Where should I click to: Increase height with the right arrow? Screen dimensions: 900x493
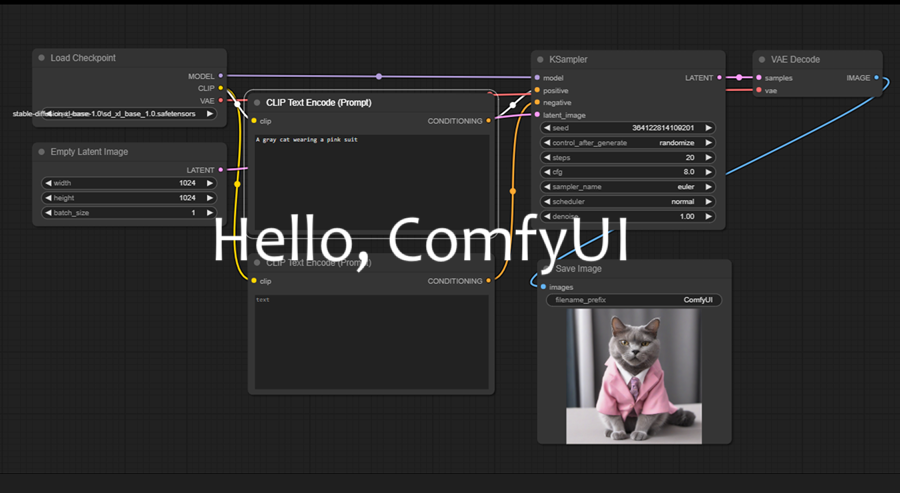click(210, 198)
